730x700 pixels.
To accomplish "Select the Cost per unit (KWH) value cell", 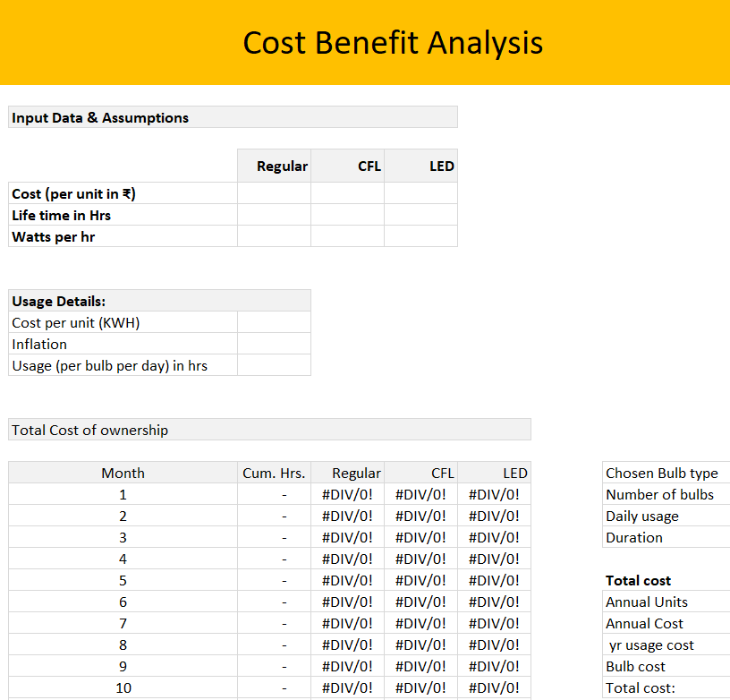I will (x=274, y=322).
